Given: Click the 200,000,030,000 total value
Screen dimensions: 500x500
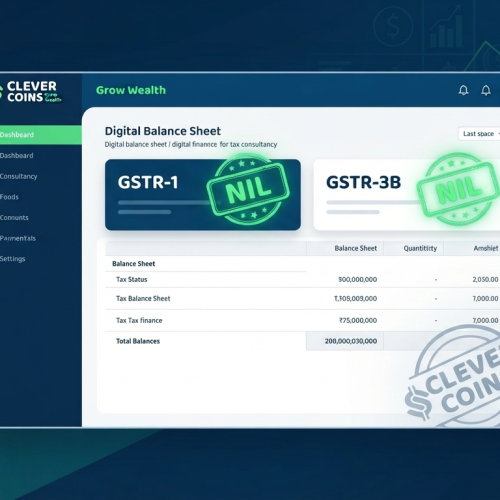Looking at the screenshot, I should [351, 341].
